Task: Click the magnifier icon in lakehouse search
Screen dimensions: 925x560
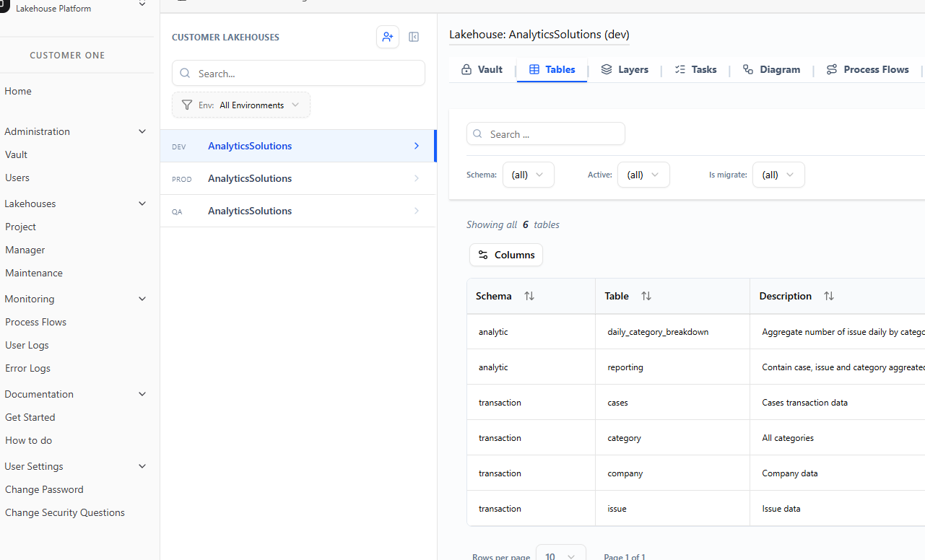Action: click(x=185, y=73)
